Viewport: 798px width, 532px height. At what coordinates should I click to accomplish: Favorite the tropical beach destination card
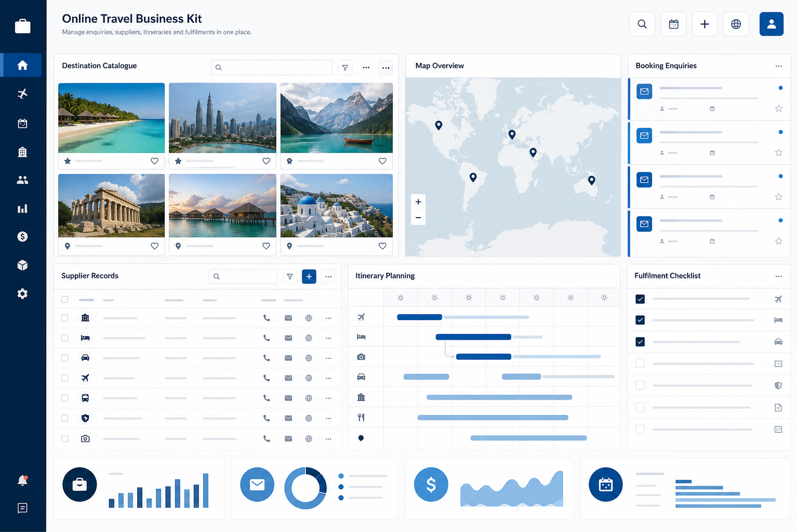pos(154,161)
